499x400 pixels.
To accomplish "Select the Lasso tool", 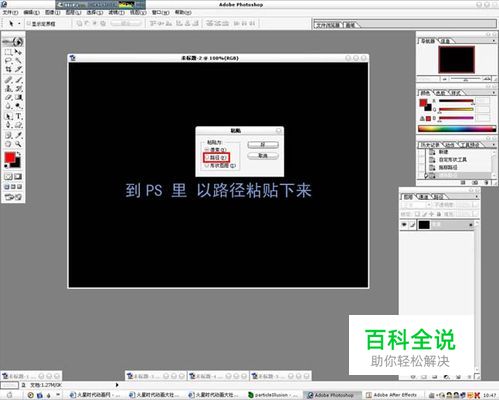I will (8, 61).
